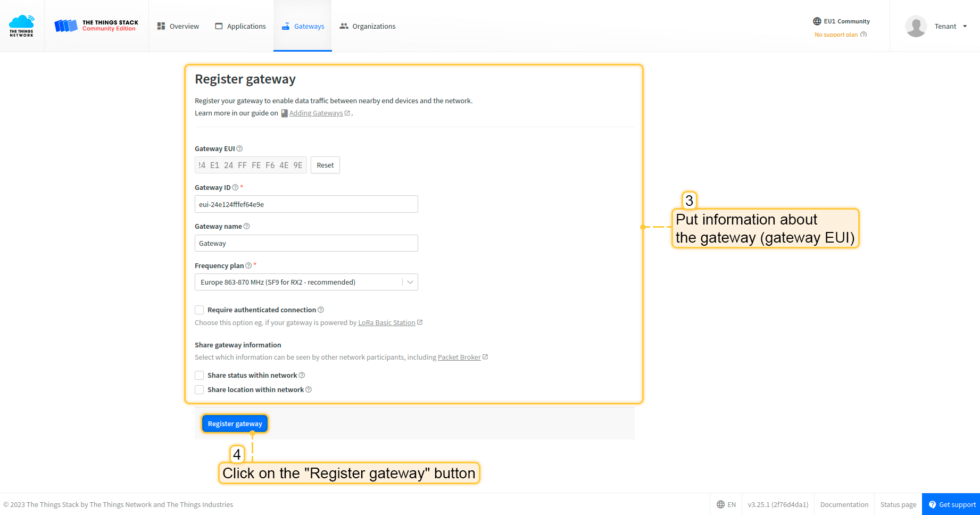Open the Tenant user menu arrow
Viewport: 980px width, 515px height.
pyautogui.click(x=965, y=26)
